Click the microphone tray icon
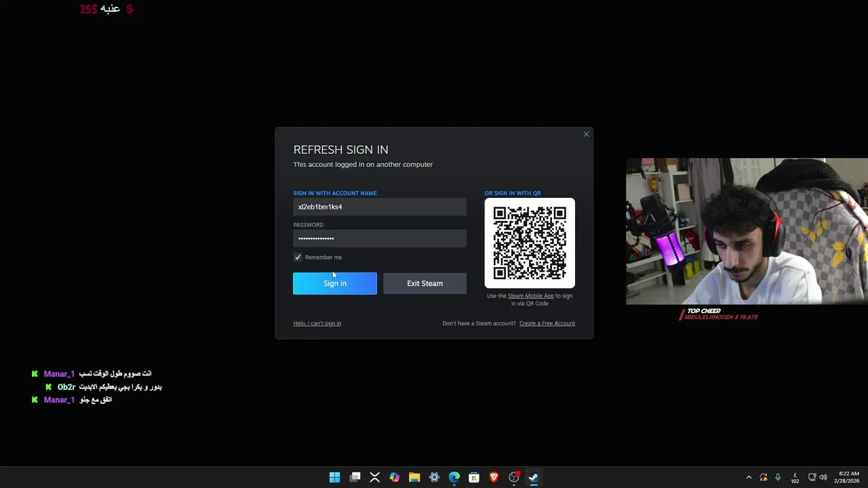The height and width of the screenshot is (488, 868). point(778,477)
